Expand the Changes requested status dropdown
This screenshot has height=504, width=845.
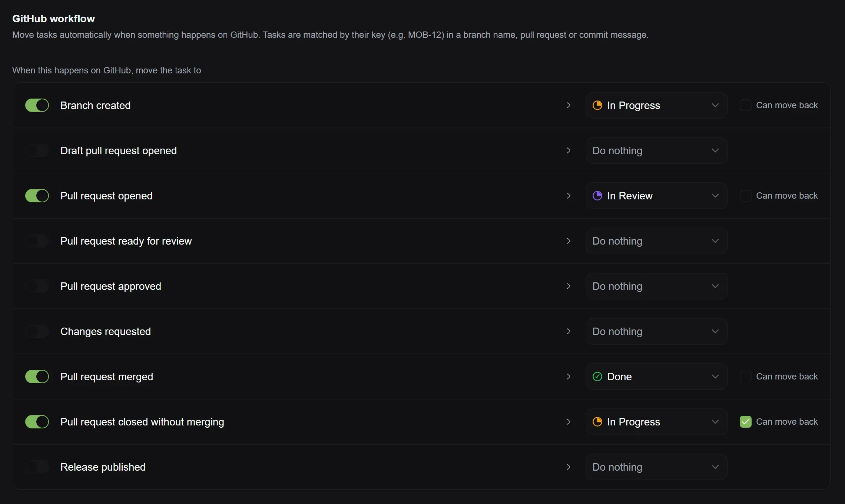pos(656,331)
